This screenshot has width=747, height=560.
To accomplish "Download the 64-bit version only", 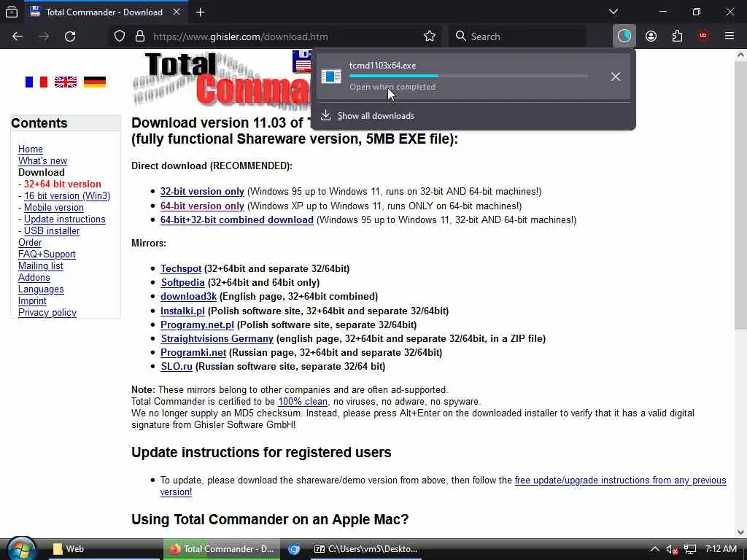I will tap(202, 206).
